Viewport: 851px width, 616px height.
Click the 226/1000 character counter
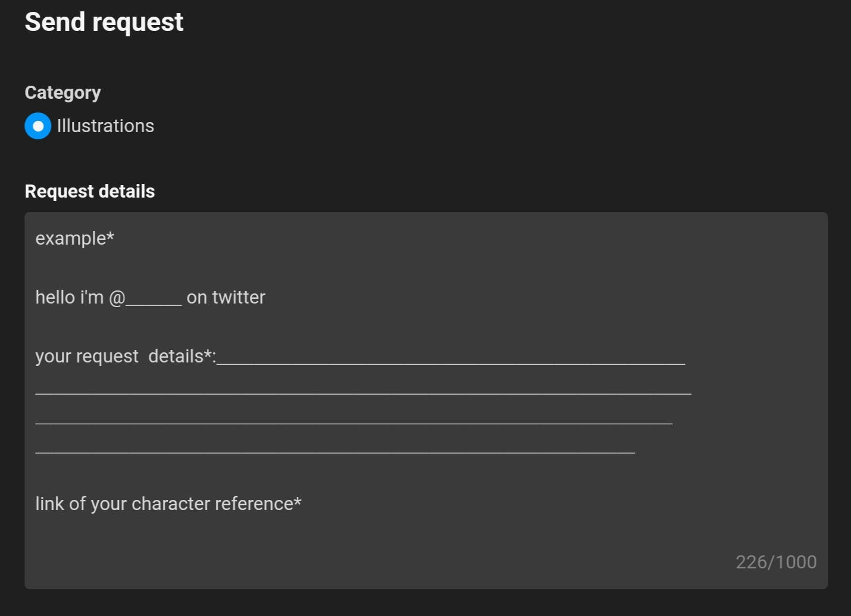775,562
